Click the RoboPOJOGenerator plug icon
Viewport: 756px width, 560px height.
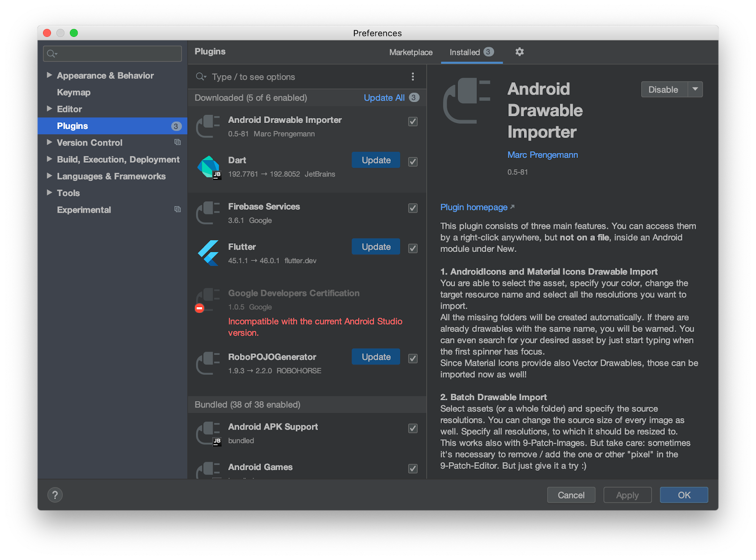click(208, 363)
